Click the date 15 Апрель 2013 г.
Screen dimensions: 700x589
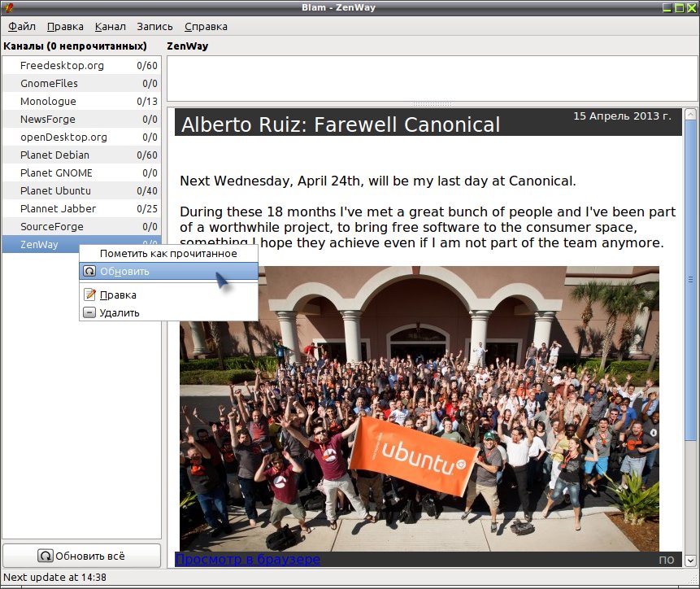622,116
